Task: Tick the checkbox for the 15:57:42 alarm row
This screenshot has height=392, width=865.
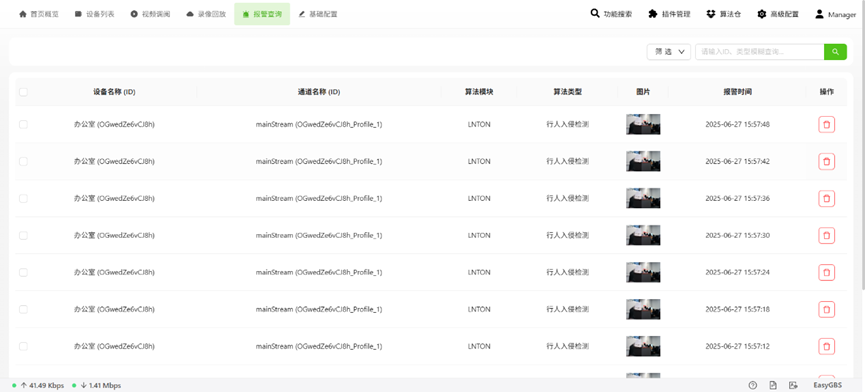Action: (x=23, y=162)
